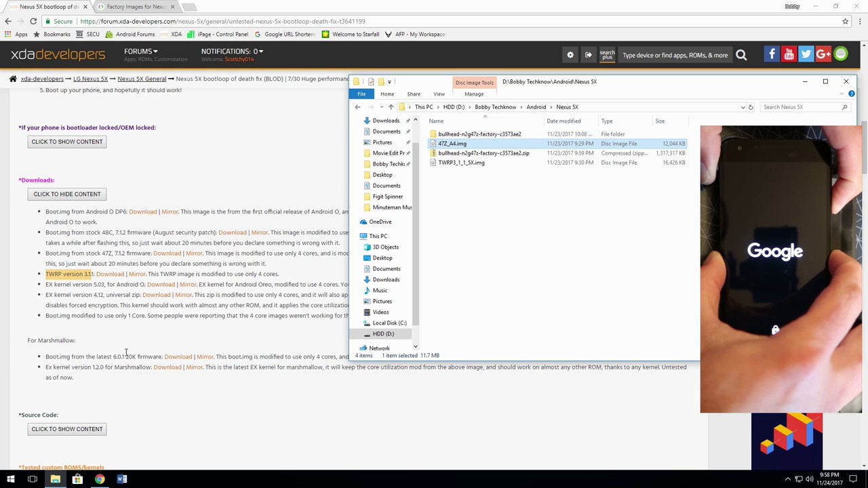This screenshot has width=868, height=488.
Task: Open the Explorer File menu
Action: (x=361, y=94)
